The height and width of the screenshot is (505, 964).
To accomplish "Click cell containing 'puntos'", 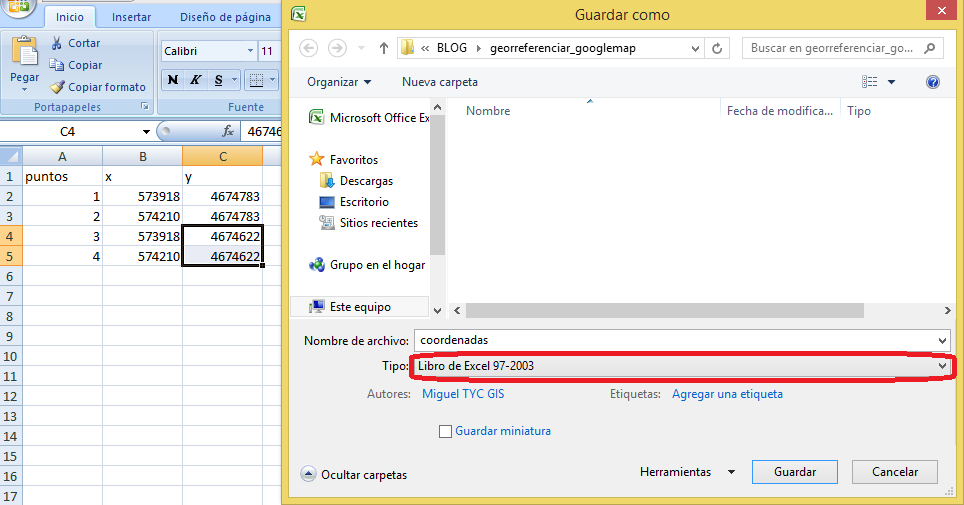I will point(62,177).
